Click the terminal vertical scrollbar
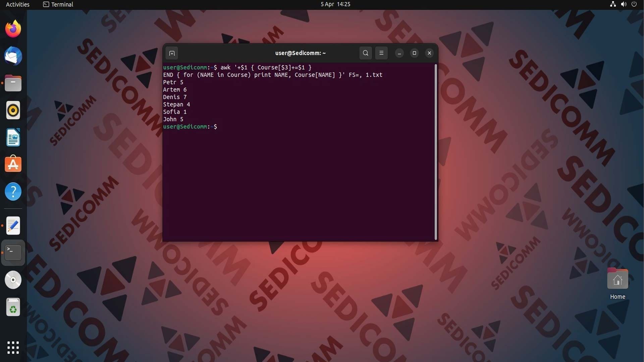The image size is (644, 362). 436,152
